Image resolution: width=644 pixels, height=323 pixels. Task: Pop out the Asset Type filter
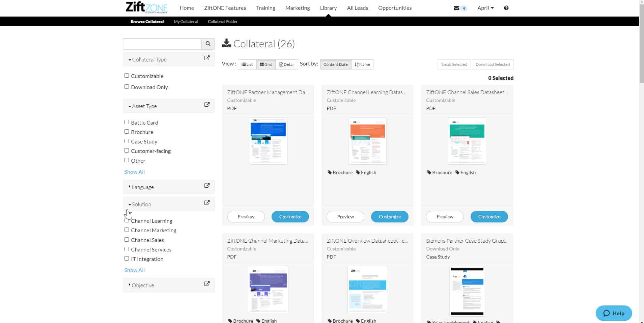tap(207, 105)
